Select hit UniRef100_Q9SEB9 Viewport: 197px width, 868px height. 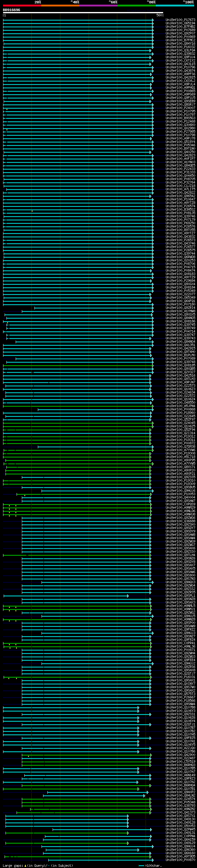pyautogui.click(x=180, y=101)
